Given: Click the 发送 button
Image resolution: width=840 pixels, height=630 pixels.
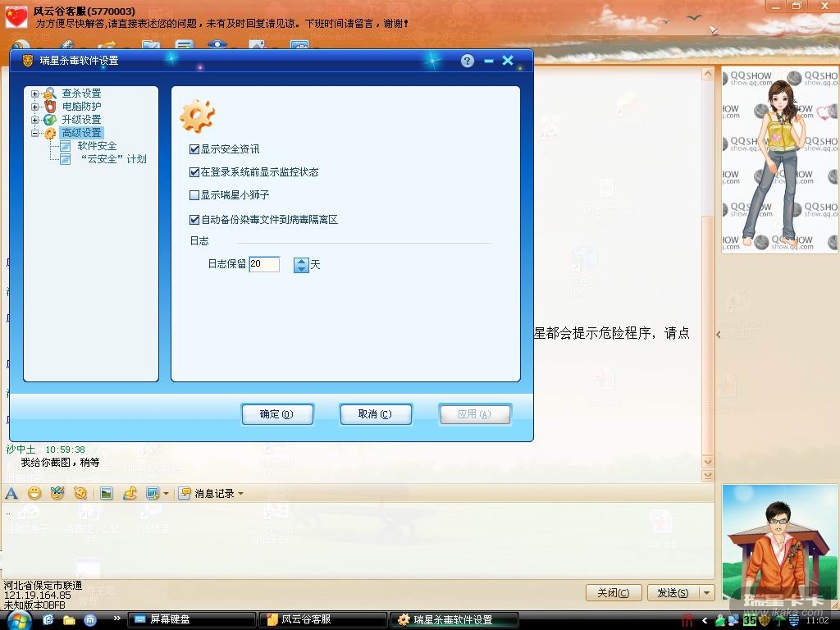Looking at the screenshot, I should 673,592.
